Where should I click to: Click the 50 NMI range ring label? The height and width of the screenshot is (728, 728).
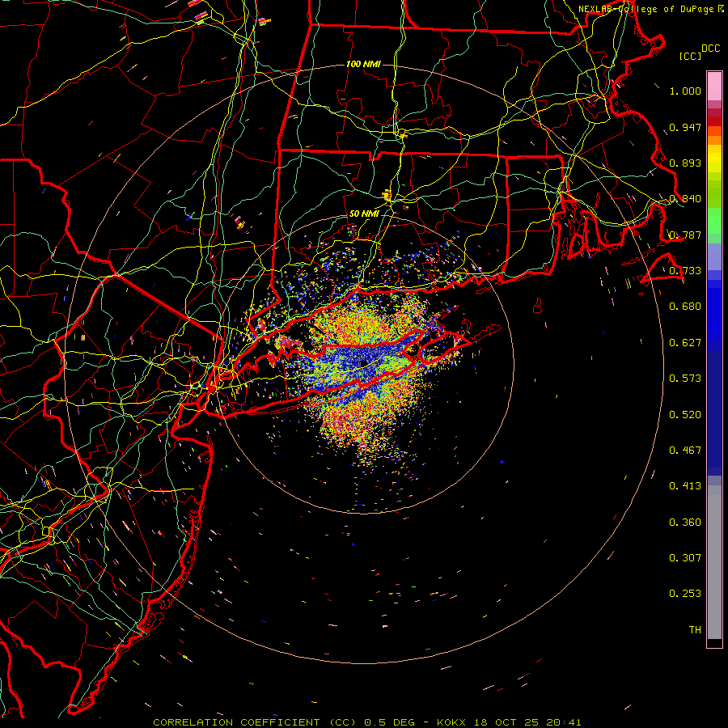[x=364, y=214]
